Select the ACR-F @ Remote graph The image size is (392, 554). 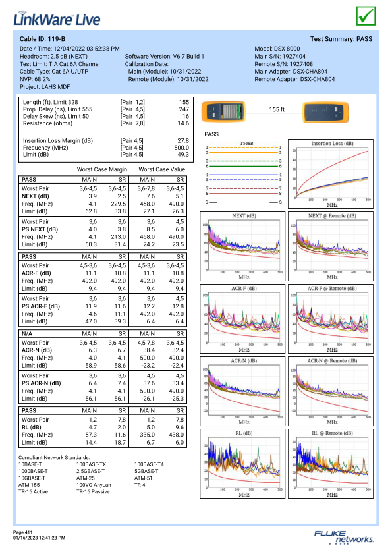click(x=331, y=319)
